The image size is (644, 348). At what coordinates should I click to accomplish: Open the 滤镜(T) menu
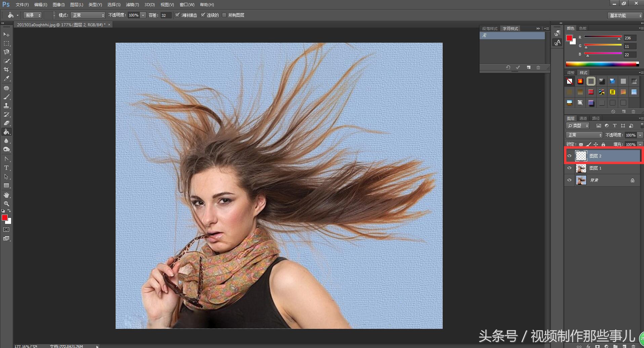[132, 5]
